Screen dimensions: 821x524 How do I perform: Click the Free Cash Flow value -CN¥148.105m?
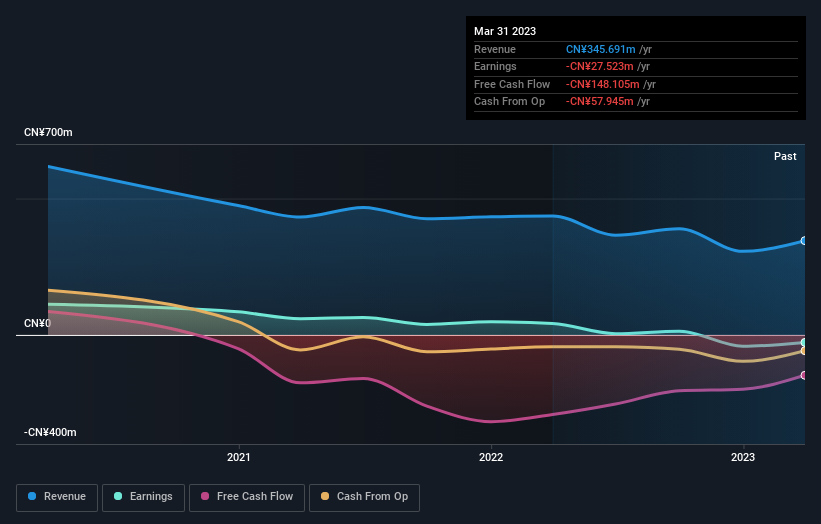click(x=604, y=85)
